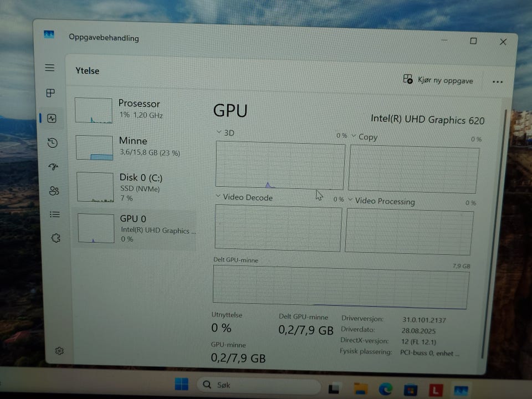
Task: Click '3,6/15,8 GB (23 %)' memory usage text
Action: pyautogui.click(x=150, y=152)
